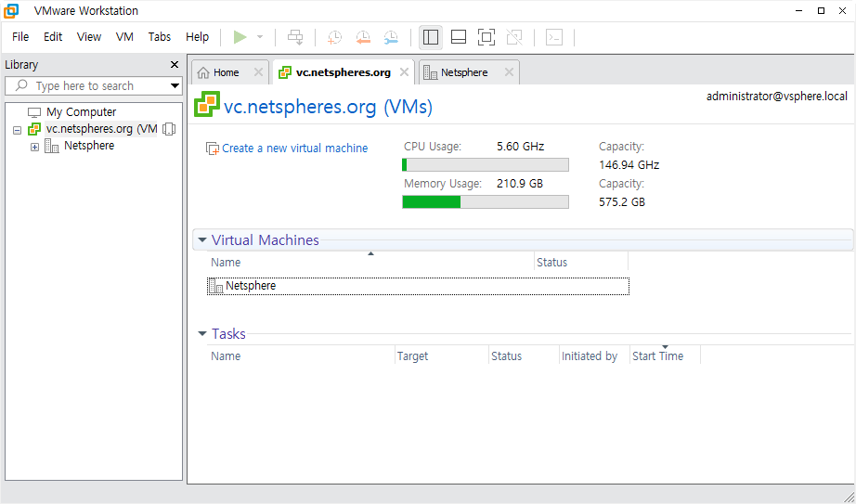This screenshot has width=856, height=504.
Task: Open the Edit menu
Action: point(53,36)
